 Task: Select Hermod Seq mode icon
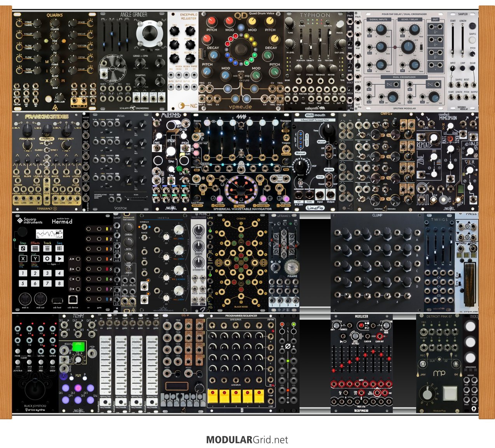click(x=59, y=248)
